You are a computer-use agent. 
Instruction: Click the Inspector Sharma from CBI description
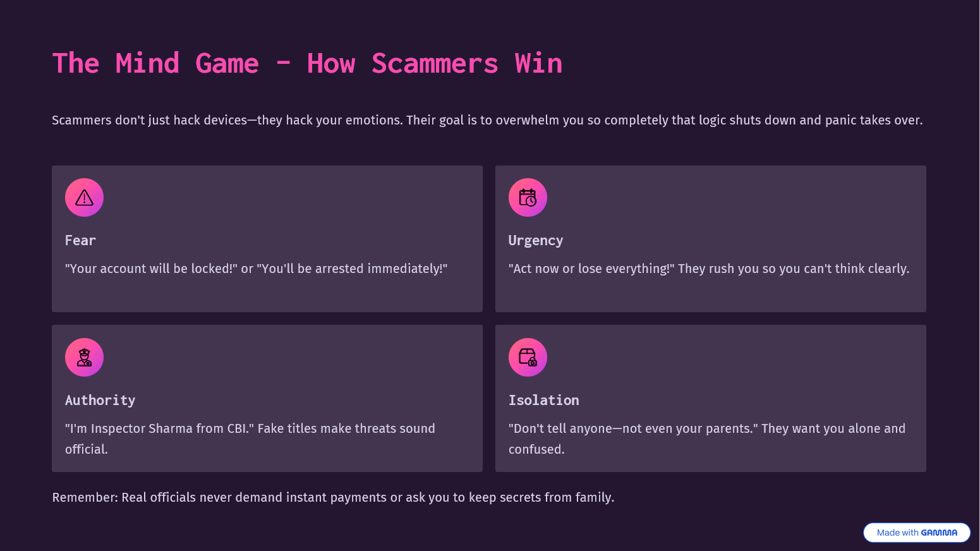click(250, 429)
